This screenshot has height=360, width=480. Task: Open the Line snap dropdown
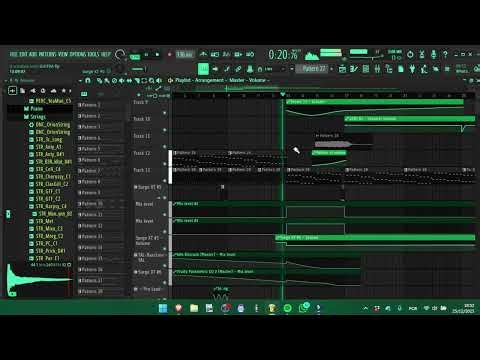click(275, 69)
